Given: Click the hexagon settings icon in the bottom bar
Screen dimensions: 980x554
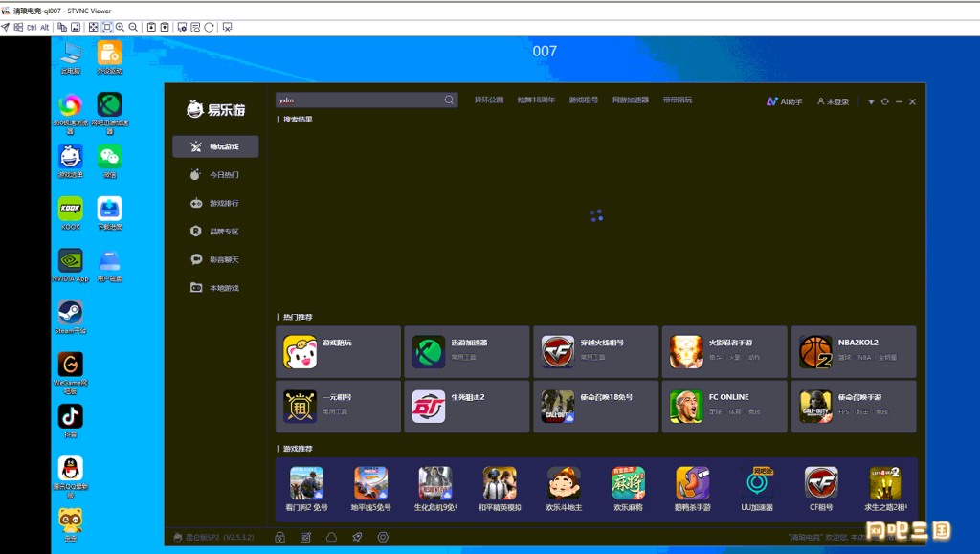Looking at the screenshot, I should point(383,537).
